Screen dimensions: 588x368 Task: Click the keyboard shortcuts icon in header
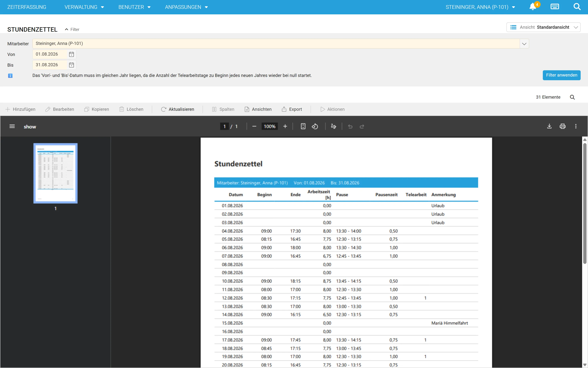(555, 7)
